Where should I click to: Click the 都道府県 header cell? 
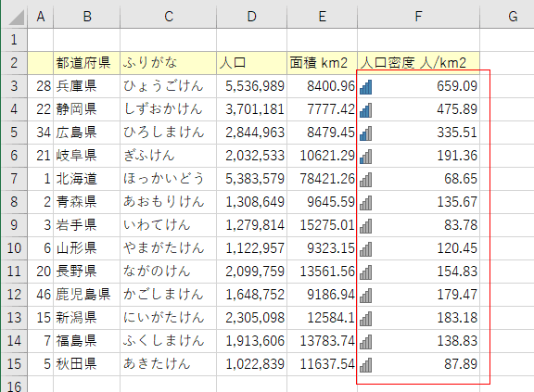point(87,63)
